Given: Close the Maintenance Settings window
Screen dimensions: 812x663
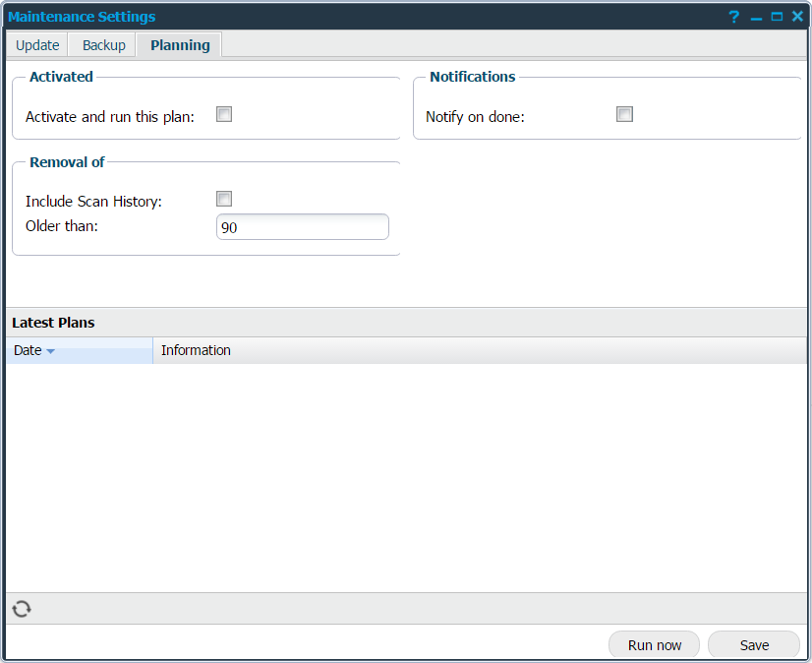Looking at the screenshot, I should click(797, 17).
